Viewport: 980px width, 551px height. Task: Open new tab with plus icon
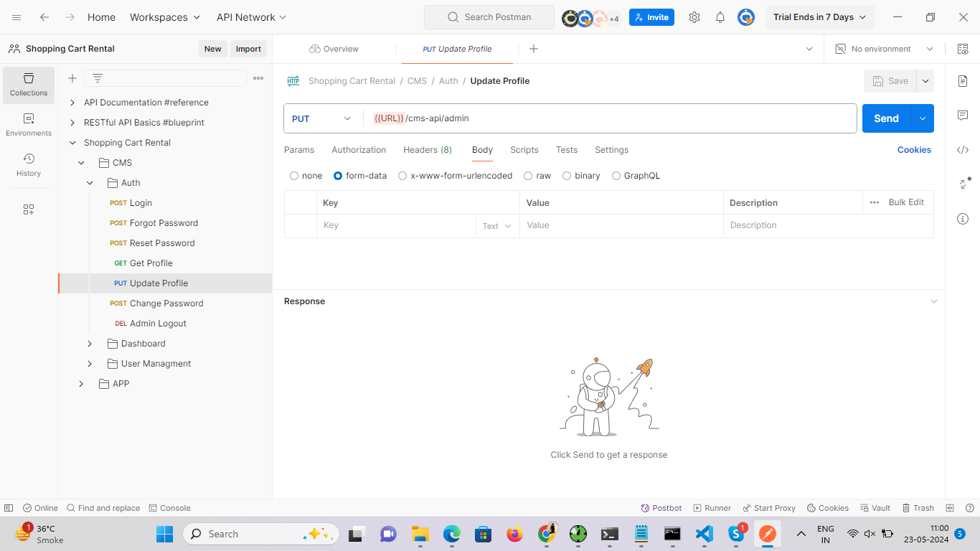[x=534, y=49]
